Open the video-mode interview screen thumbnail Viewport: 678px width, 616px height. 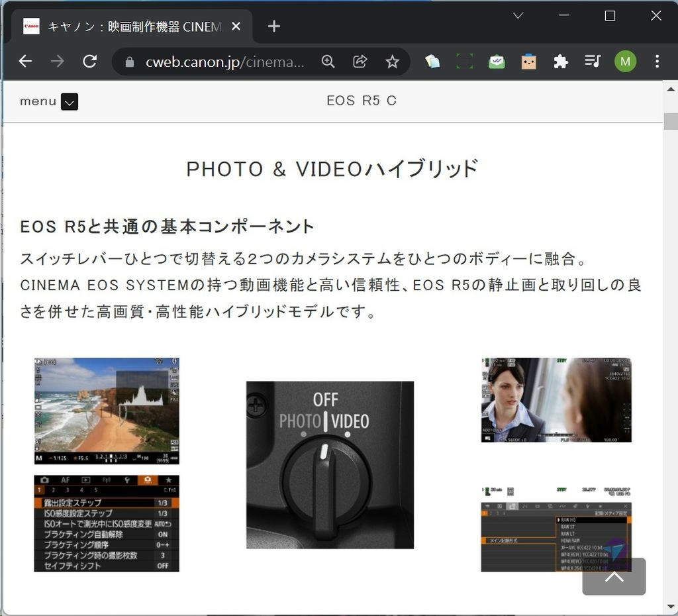[556, 400]
